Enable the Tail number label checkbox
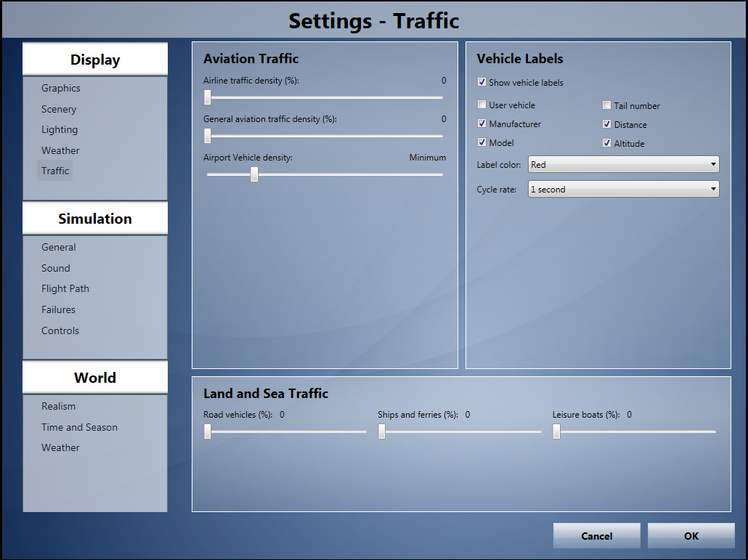 (x=607, y=106)
